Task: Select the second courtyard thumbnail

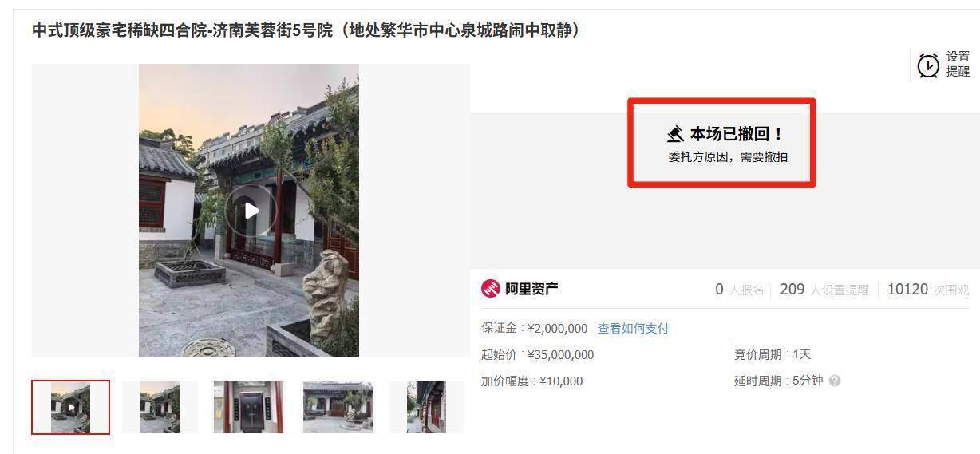Action: (x=160, y=407)
